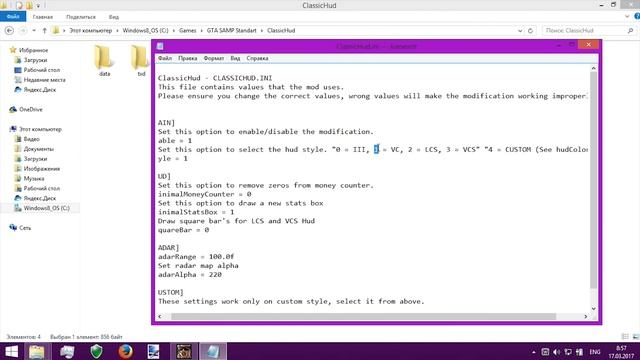This screenshot has width=640, height=360.
Task: Collapse the Explorer ribbon using the chevron
Action: 627,16
